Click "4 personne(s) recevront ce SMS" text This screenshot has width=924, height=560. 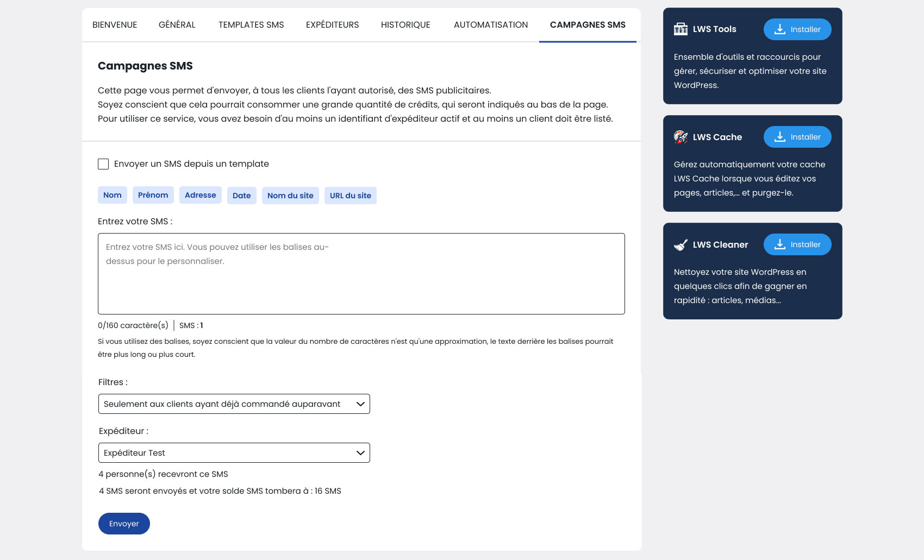[x=163, y=474]
